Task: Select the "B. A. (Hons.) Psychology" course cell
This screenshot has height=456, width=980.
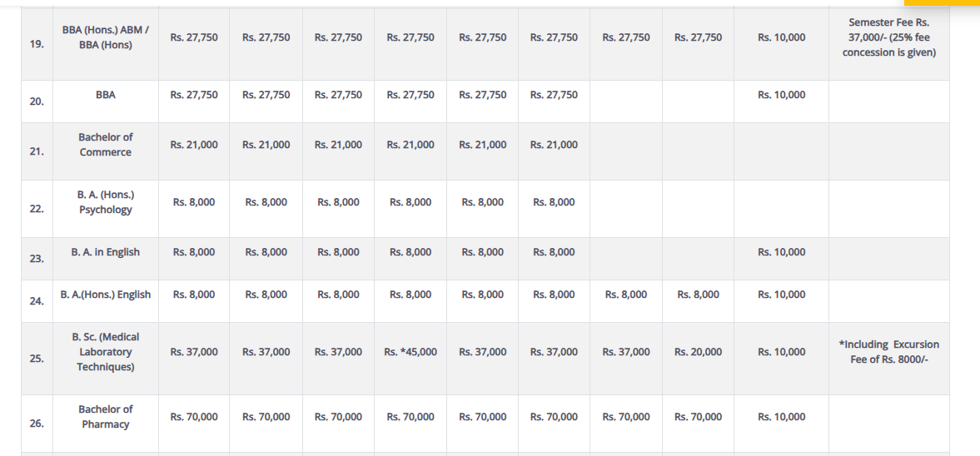Action: (x=106, y=202)
